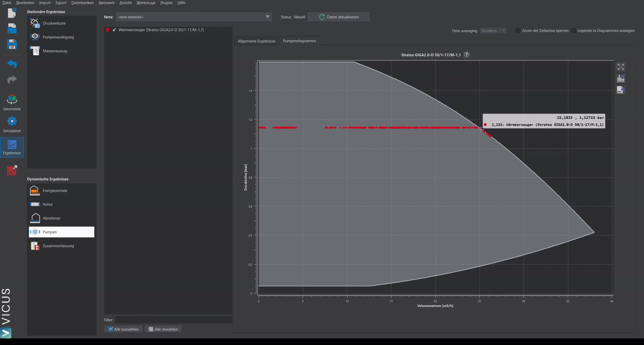The image size is (644, 345).
Task: Click the new project file icon
Action: tap(12, 13)
